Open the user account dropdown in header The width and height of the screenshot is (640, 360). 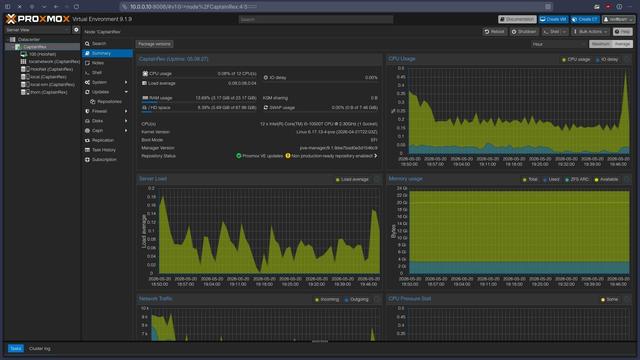[x=618, y=19]
